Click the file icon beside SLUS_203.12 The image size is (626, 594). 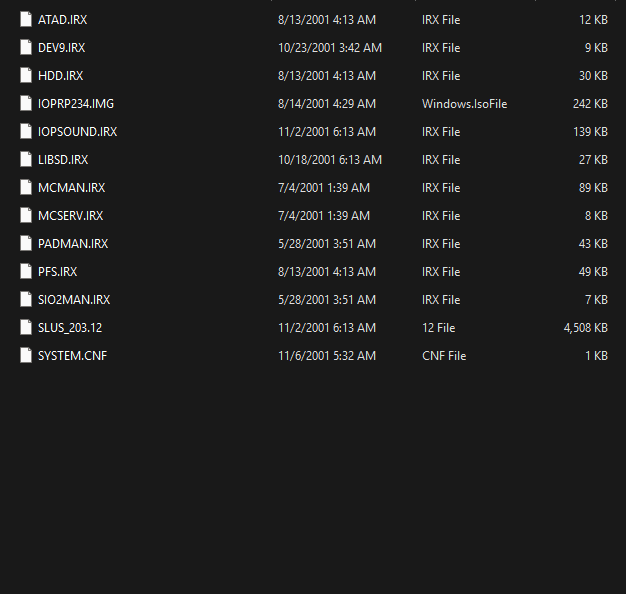[x=26, y=327]
